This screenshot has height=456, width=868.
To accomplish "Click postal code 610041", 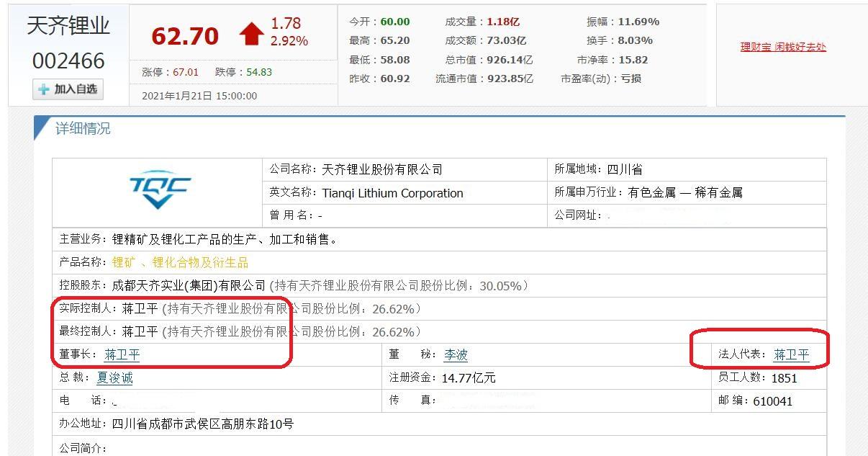I will 772,401.
